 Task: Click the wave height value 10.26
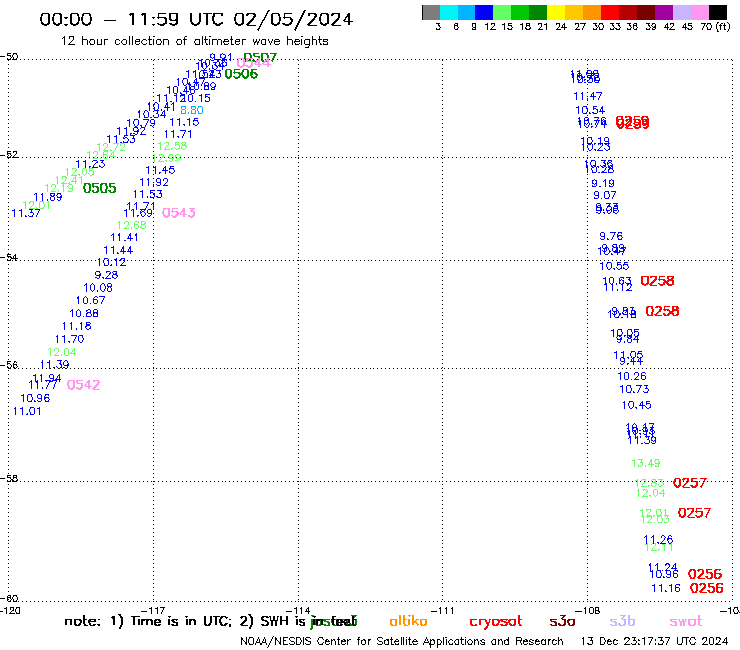(632, 376)
